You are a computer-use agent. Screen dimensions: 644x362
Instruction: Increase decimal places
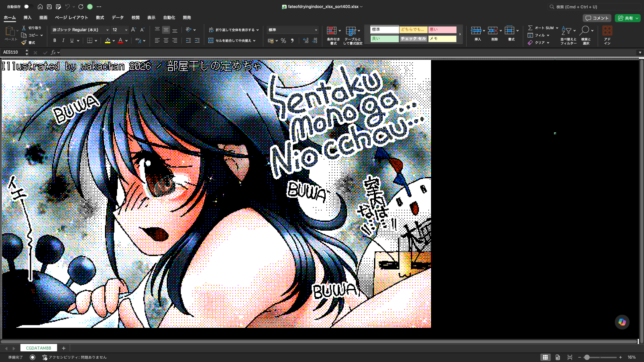[x=306, y=41]
